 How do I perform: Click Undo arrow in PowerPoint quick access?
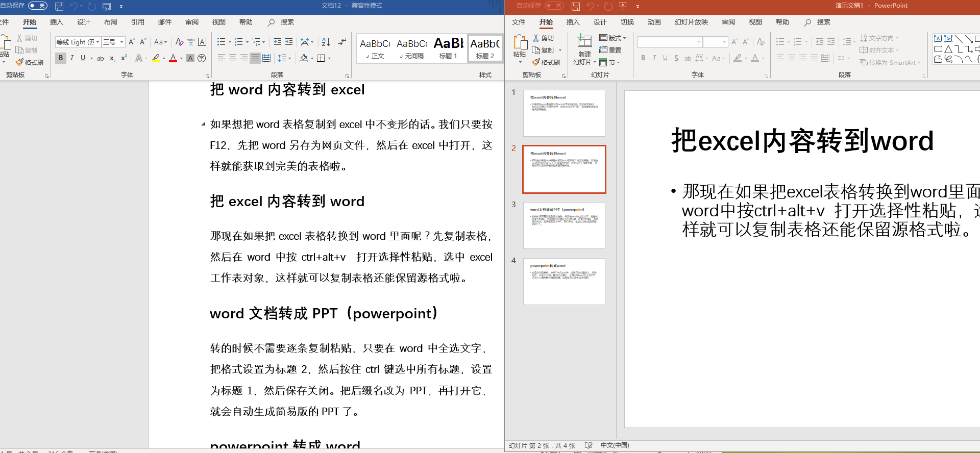pyautogui.click(x=591, y=6)
